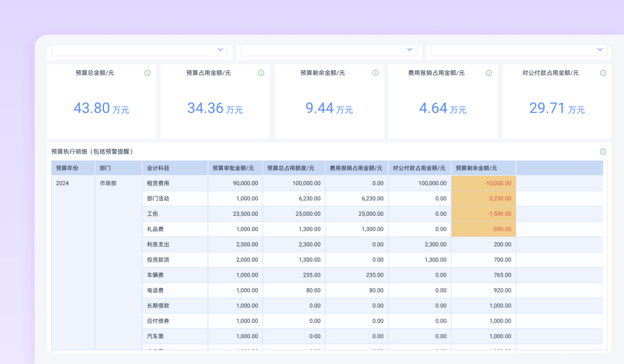Click the 预算年份 column header
Image resolution: width=624 pixels, height=364 pixels.
(x=73, y=168)
